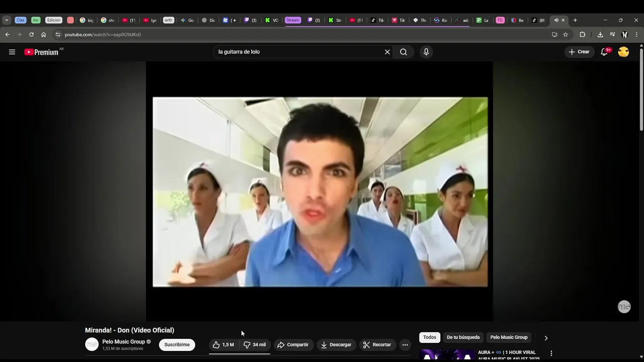The height and width of the screenshot is (362, 644).
Task: Click the Crear button
Action: [579, 52]
